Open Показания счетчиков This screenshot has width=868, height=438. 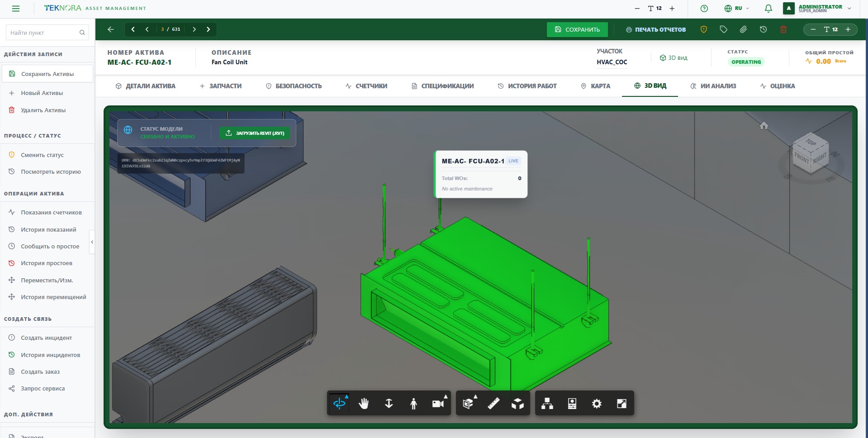pos(47,212)
